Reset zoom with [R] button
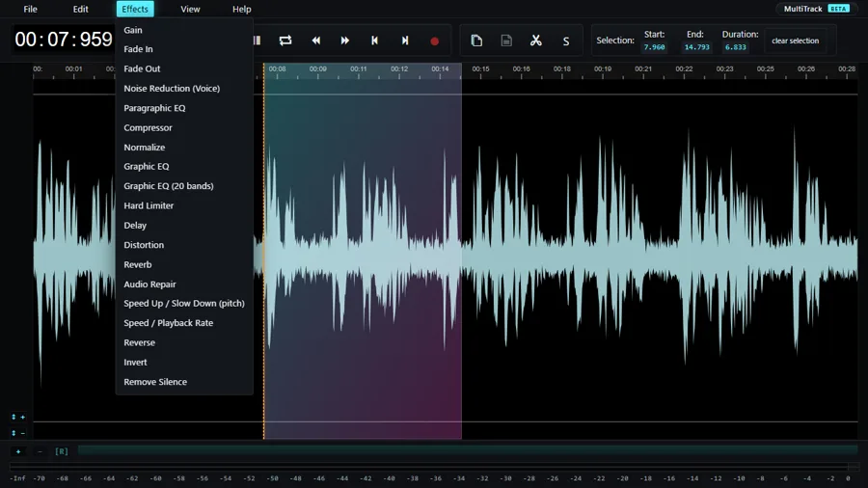This screenshot has height=488, width=868. (x=62, y=451)
